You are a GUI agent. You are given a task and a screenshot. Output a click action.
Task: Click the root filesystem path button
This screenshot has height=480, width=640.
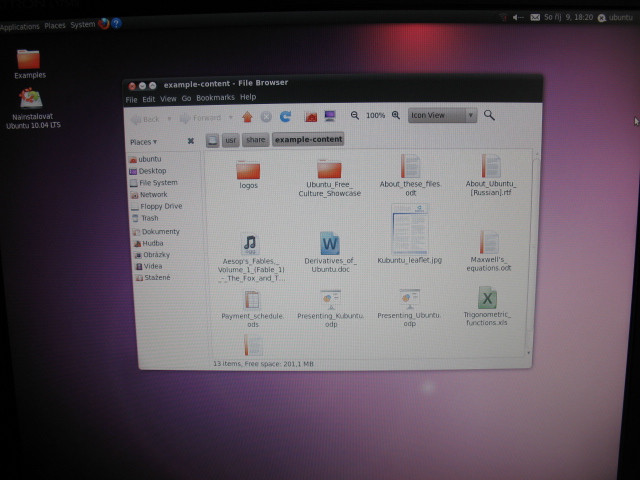point(212,141)
